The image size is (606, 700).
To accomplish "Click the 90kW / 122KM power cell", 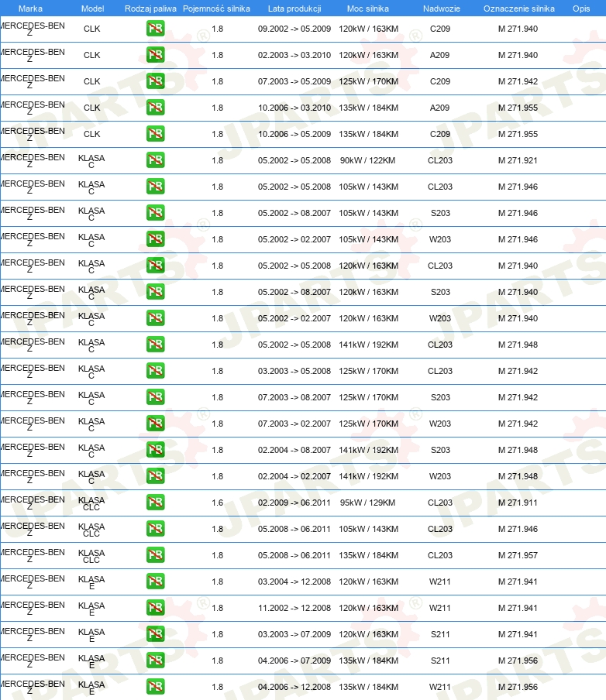I will 368,160.
